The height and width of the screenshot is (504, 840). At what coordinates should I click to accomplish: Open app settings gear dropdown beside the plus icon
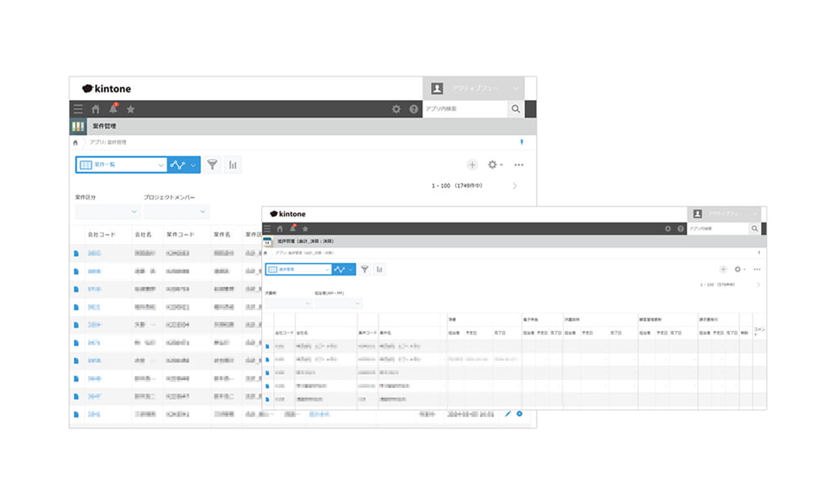click(x=495, y=165)
